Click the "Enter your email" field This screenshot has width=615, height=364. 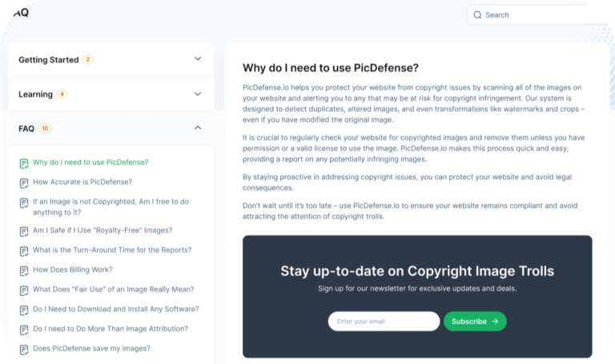point(384,322)
